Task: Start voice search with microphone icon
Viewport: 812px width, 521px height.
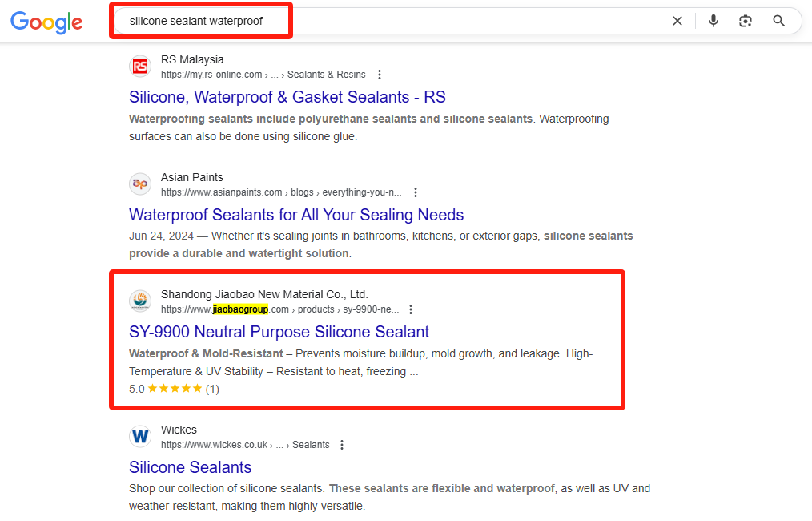Action: pyautogui.click(x=713, y=21)
